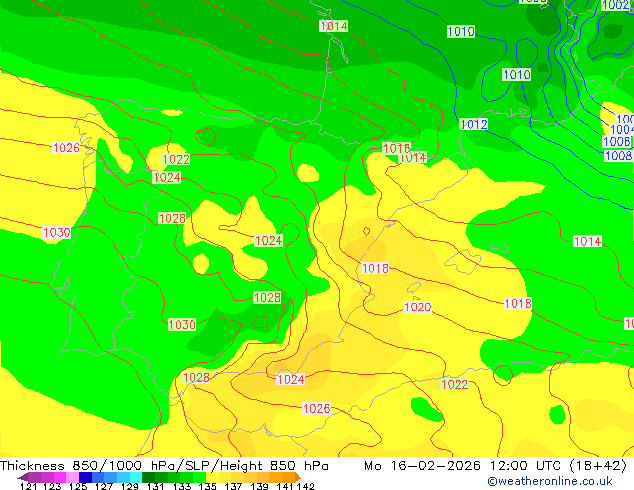
Task: Click the 'Mo 16-02-2026 12:00 UTC (18+42)' timestamp
Action: [x=495, y=466]
